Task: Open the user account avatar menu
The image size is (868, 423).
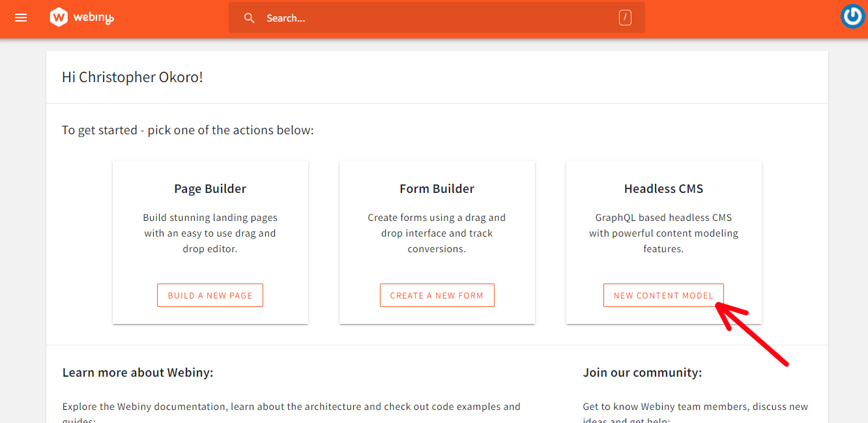Action: tap(852, 16)
